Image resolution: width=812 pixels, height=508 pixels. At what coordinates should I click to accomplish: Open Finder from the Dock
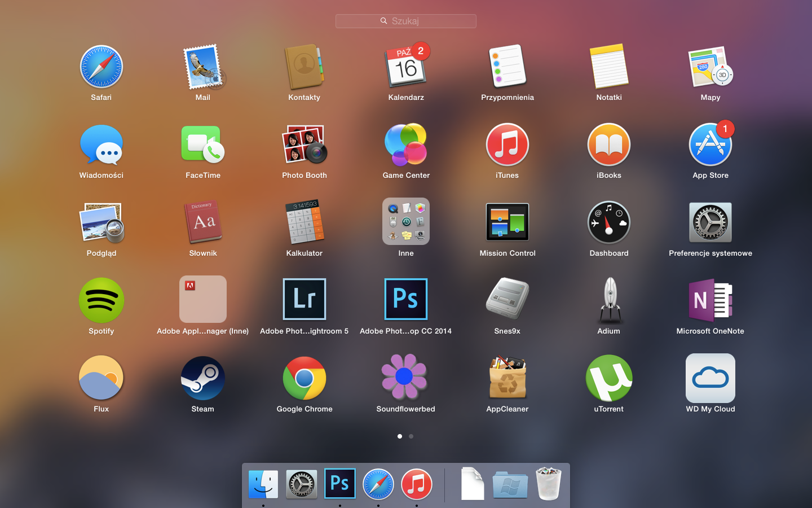(x=263, y=484)
